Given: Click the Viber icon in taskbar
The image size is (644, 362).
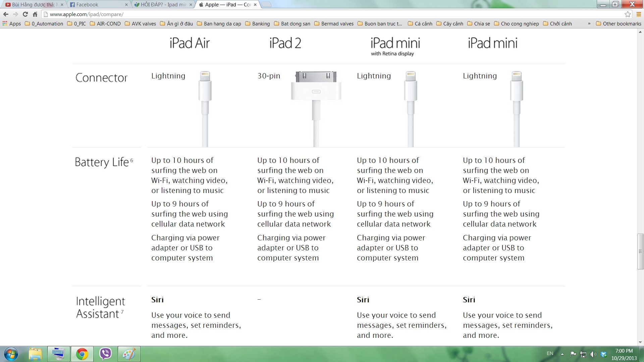Looking at the screenshot, I should [x=105, y=353].
